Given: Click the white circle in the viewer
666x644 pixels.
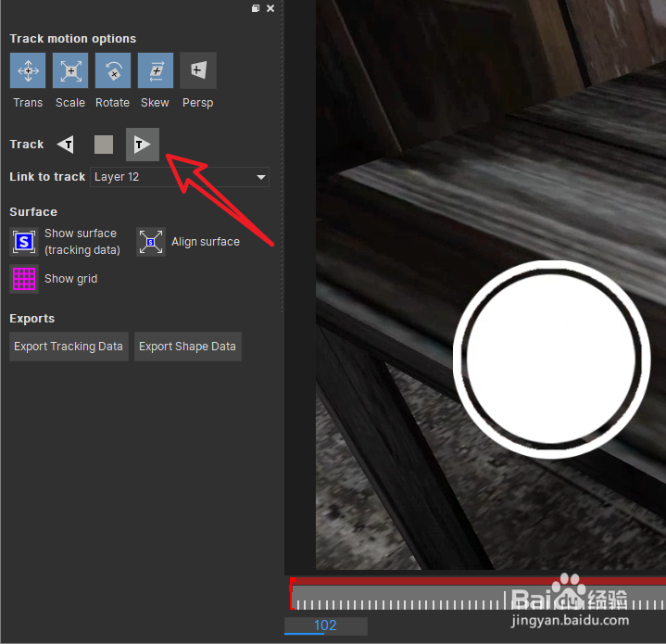Looking at the screenshot, I should tap(551, 360).
